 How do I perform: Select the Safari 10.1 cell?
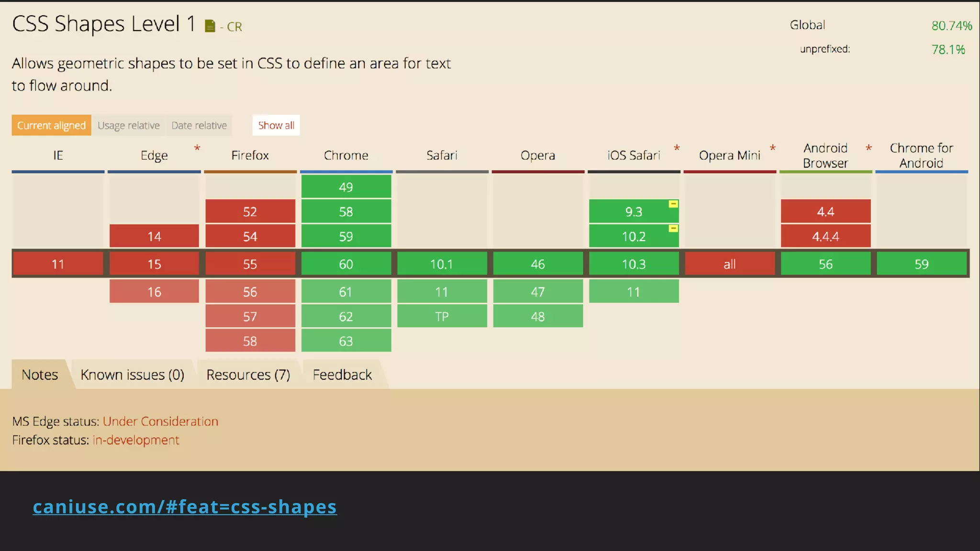442,264
